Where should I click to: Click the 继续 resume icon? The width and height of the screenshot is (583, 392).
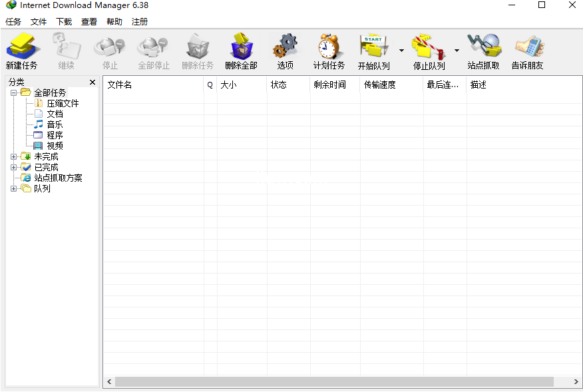[x=66, y=46]
